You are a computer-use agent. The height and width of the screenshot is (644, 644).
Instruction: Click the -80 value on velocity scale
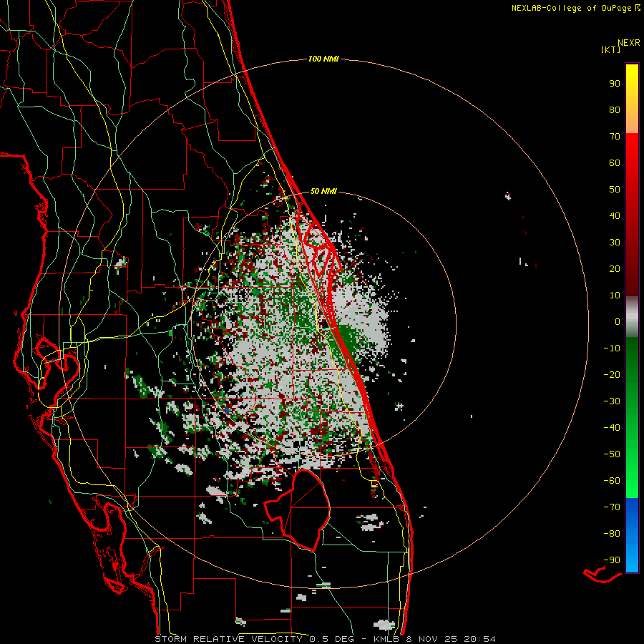(612, 534)
